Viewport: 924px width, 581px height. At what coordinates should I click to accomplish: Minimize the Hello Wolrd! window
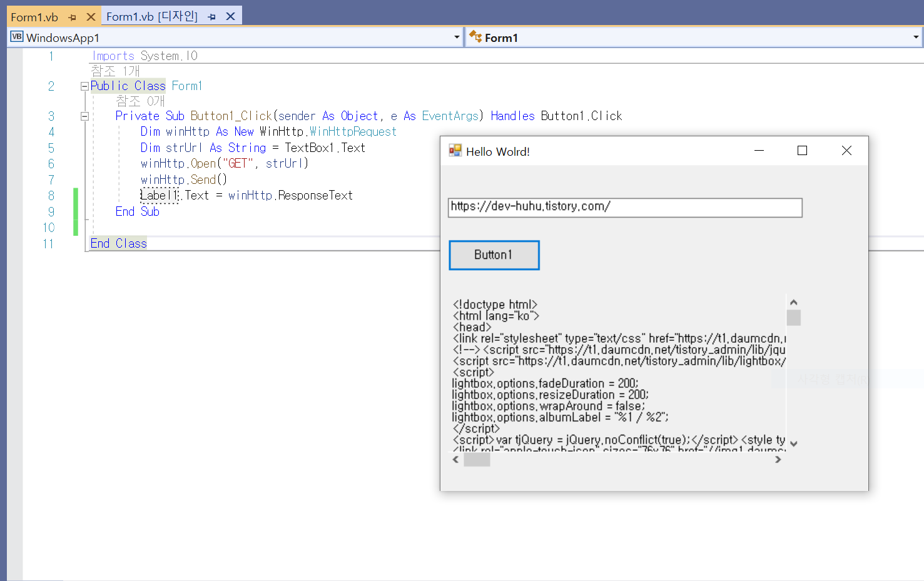click(x=759, y=151)
